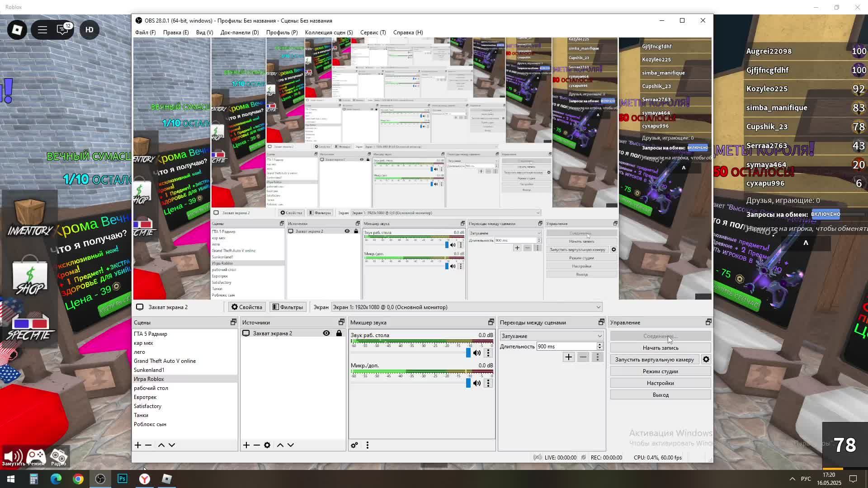868x488 pixels.
Task: Open Mic/Aux track options menu
Action: point(488,383)
